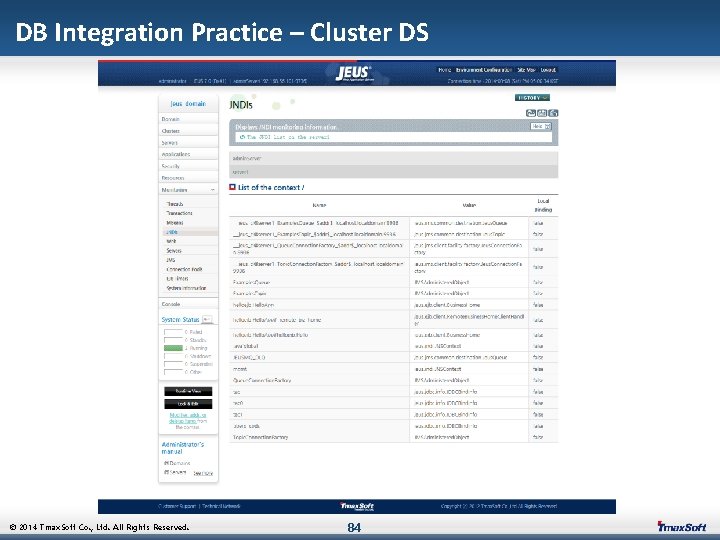Select the server1 row below adminServer
Screen dimensions: 720x540
point(394,172)
